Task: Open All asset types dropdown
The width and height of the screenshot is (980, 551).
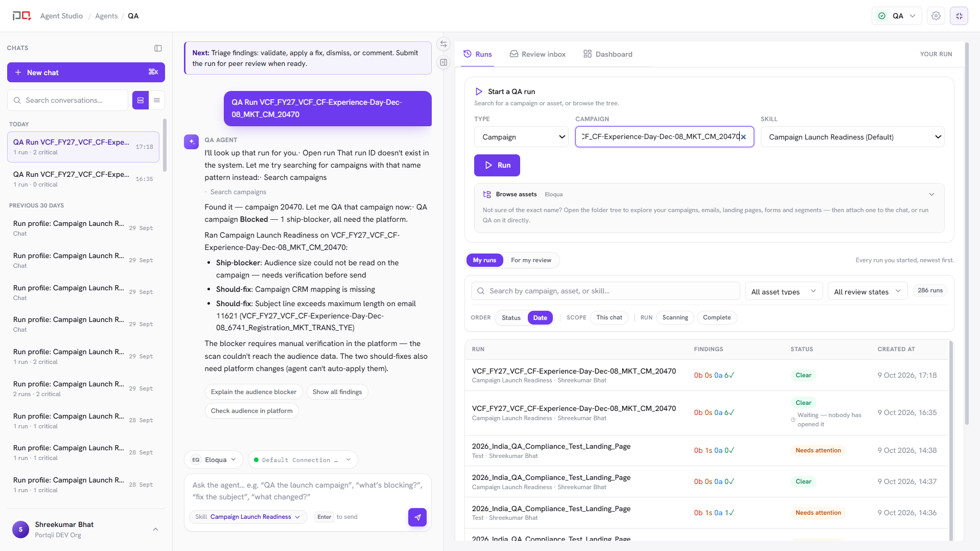Action: click(x=783, y=291)
